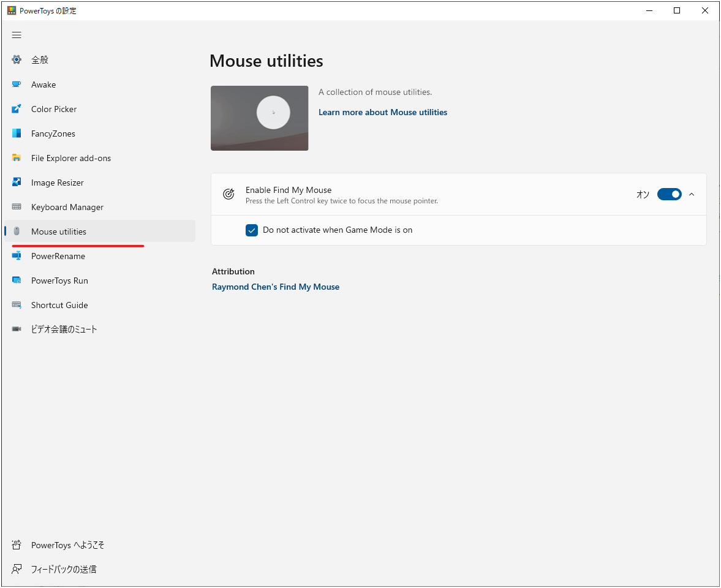The image size is (721, 588).
Task: Click the PowerRename icon
Action: pos(17,255)
